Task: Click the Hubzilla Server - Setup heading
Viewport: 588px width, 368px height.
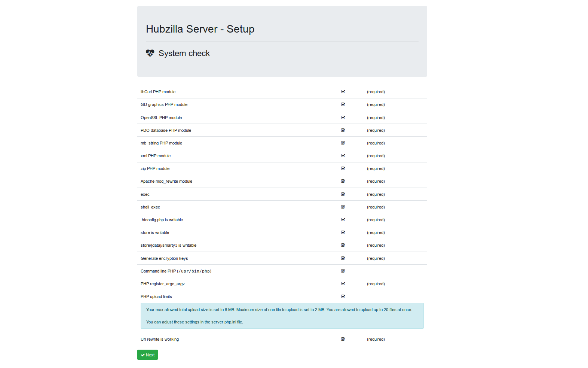Action: tap(200, 29)
